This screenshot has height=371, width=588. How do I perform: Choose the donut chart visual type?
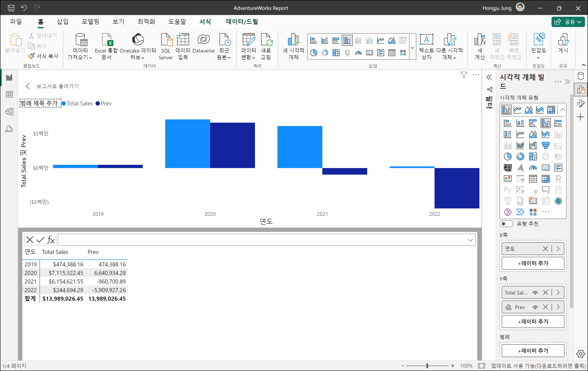coord(520,156)
